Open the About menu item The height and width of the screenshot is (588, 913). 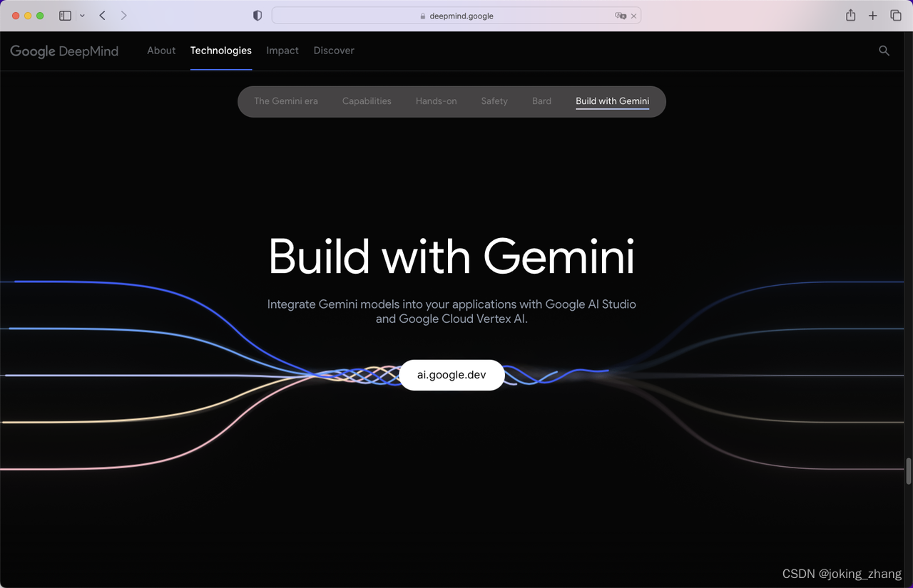[161, 51]
